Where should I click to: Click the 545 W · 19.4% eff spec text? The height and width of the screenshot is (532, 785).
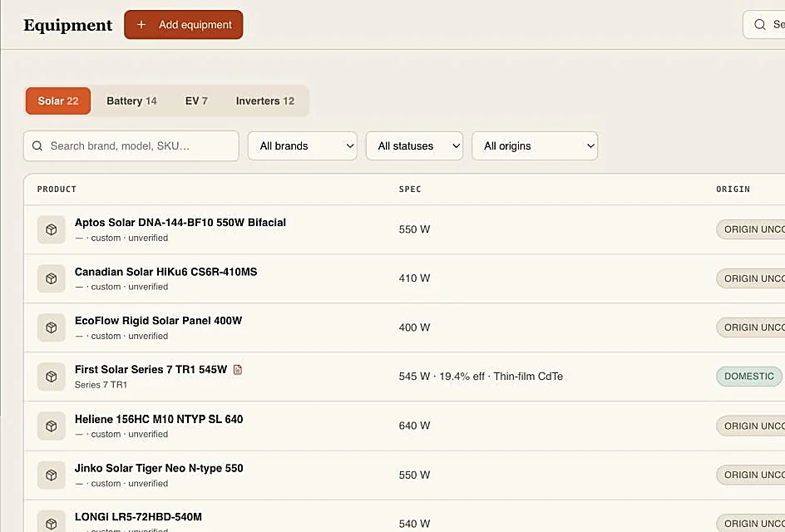(481, 377)
